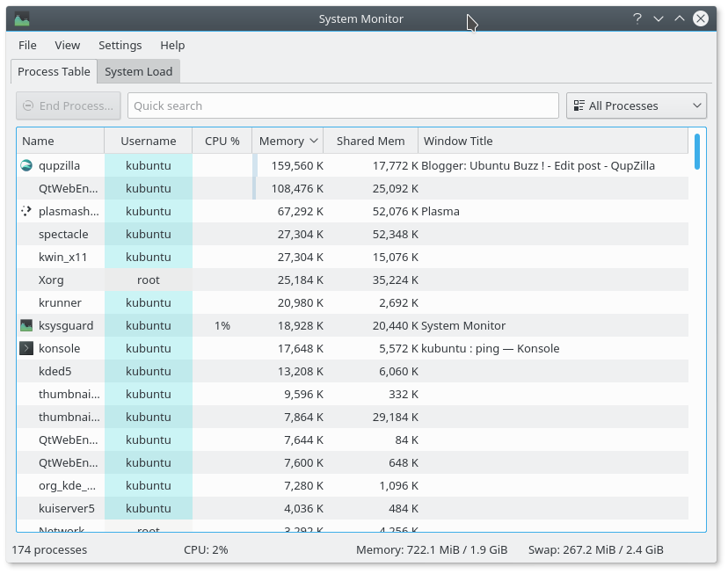The width and height of the screenshot is (728, 574).
Task: Click the End Process button
Action: [69, 105]
